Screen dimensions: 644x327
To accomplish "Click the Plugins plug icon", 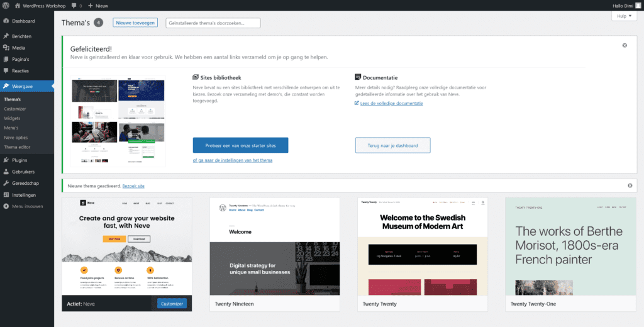I will click(x=6, y=160).
